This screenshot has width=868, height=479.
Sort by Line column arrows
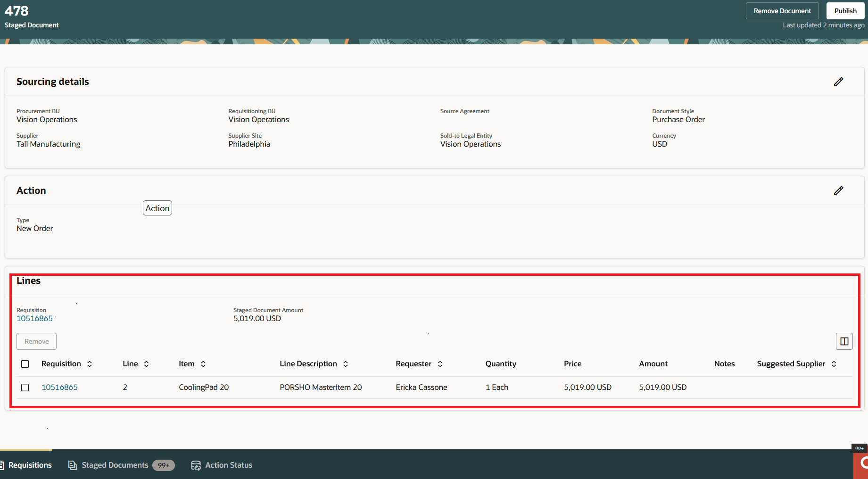tap(147, 364)
